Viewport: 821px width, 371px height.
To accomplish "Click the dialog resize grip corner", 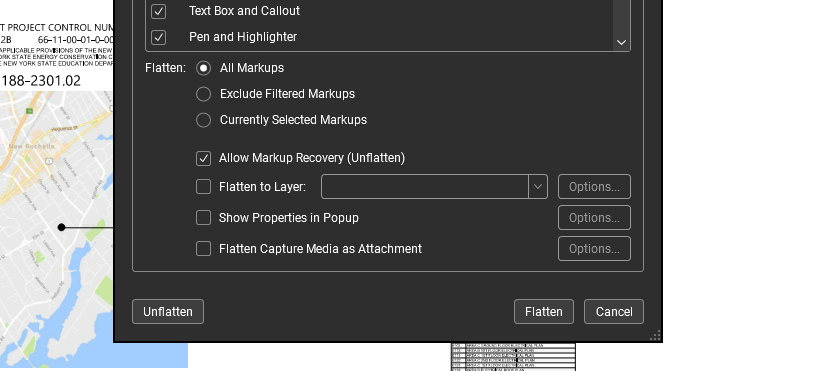I will (x=655, y=335).
